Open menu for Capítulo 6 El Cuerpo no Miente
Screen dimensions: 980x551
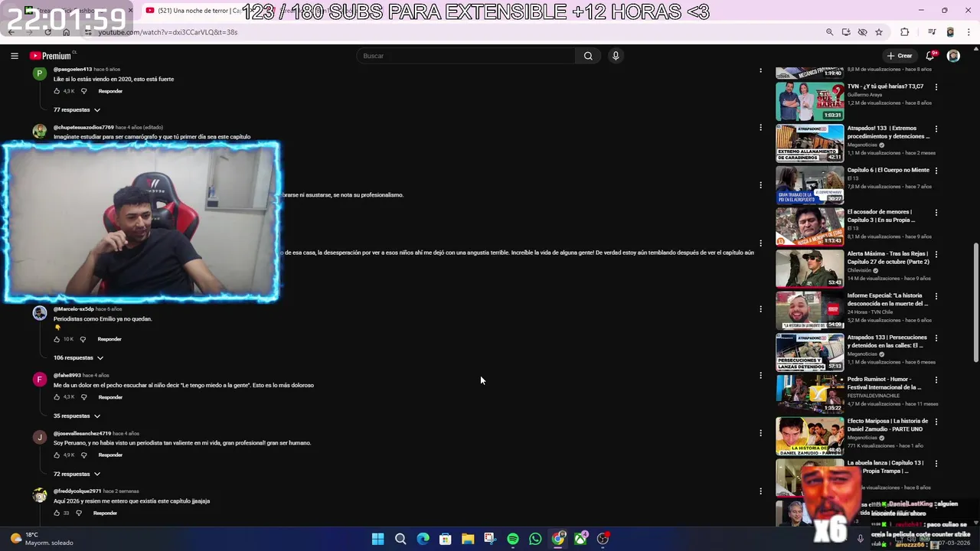(x=936, y=171)
